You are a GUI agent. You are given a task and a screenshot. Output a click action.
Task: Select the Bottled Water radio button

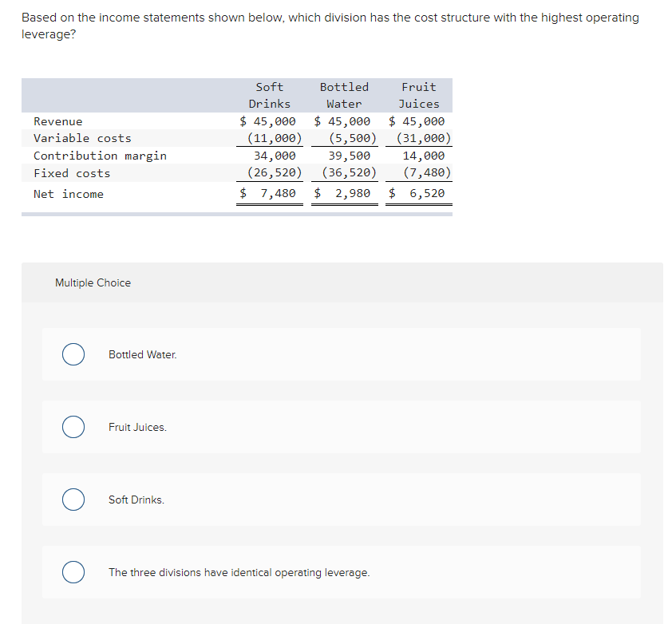[73, 354]
